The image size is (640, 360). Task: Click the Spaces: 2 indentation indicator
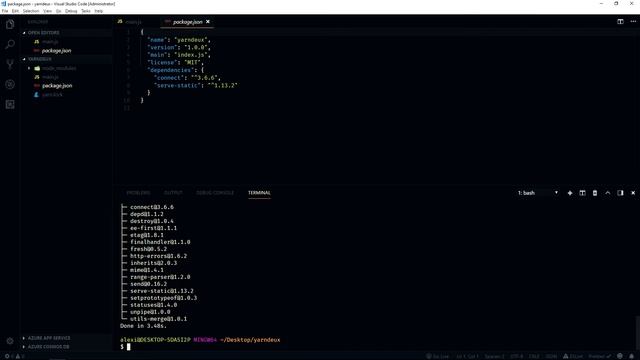[x=494, y=356]
